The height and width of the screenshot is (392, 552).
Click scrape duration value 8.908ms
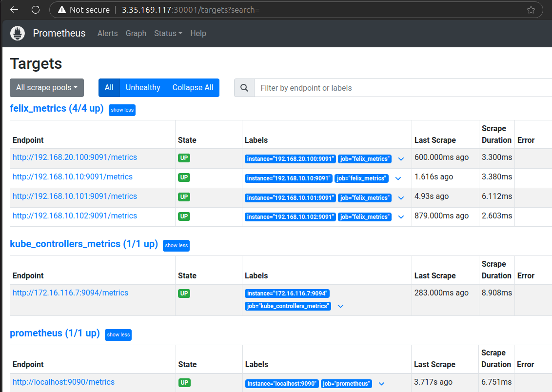pyautogui.click(x=497, y=293)
